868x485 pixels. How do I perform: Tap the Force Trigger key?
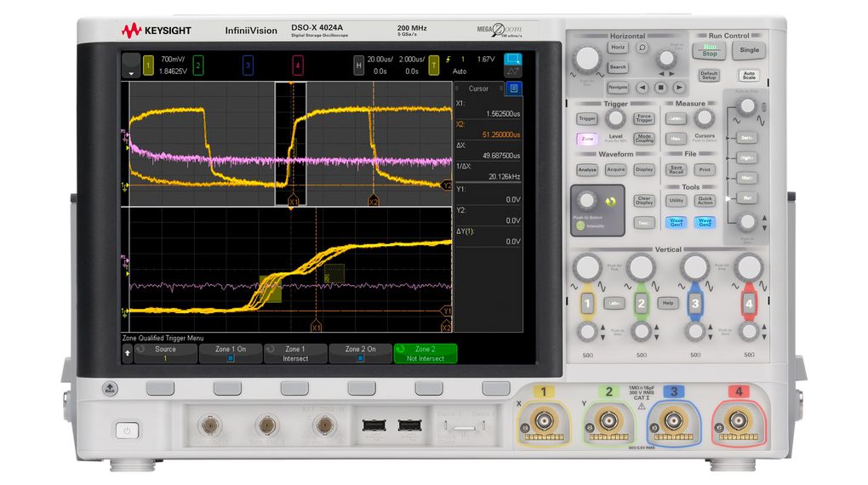tap(644, 118)
